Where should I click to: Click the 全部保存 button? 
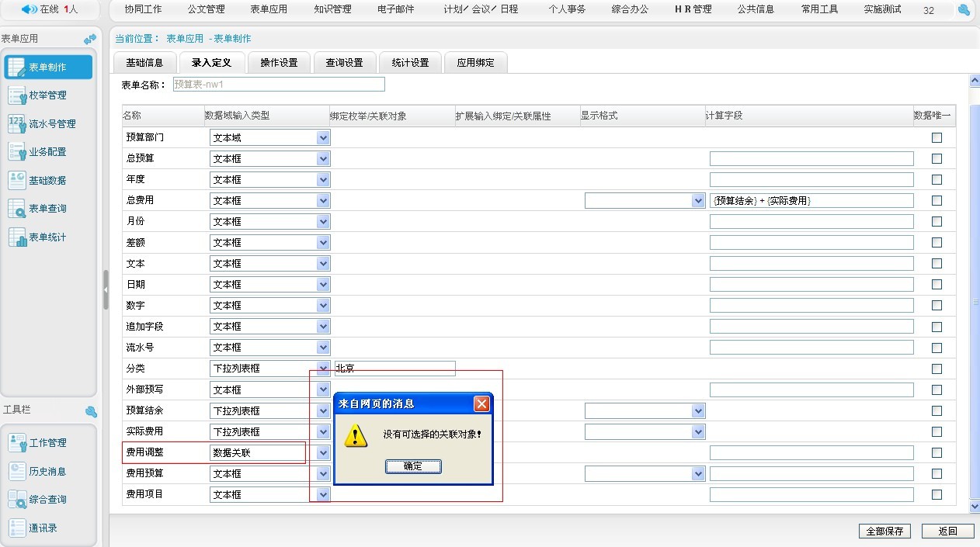(x=884, y=531)
